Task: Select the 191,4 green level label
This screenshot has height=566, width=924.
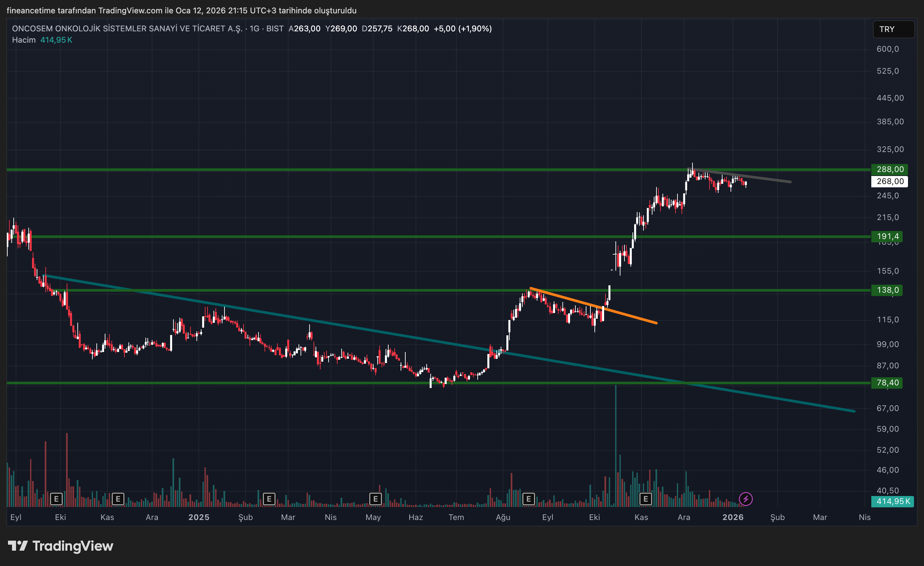Action: coord(887,237)
